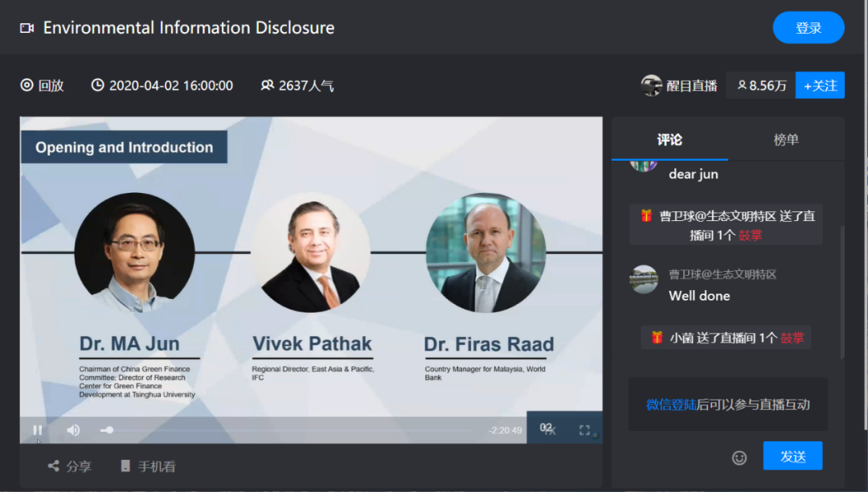
Task: Click the video progress bar handle
Action: pyautogui.click(x=107, y=430)
